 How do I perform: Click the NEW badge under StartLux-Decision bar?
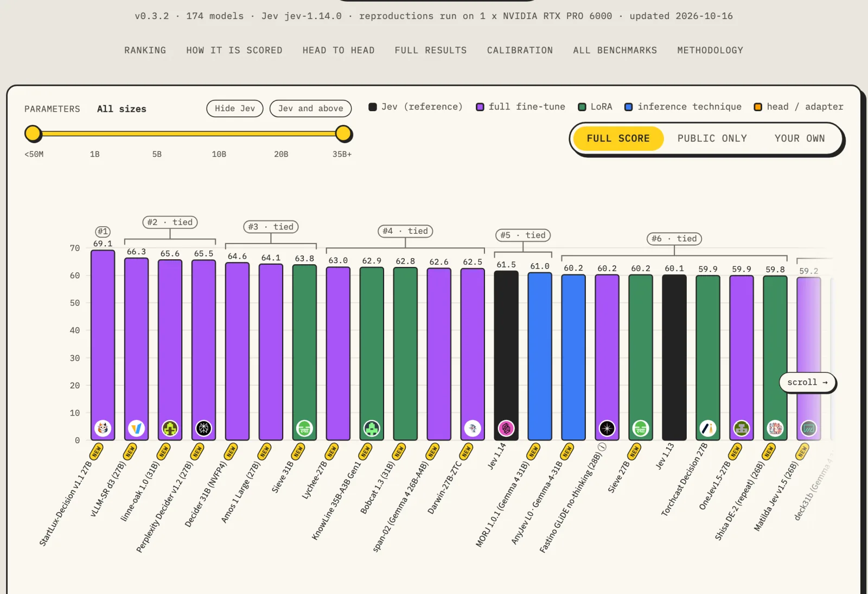(x=97, y=451)
